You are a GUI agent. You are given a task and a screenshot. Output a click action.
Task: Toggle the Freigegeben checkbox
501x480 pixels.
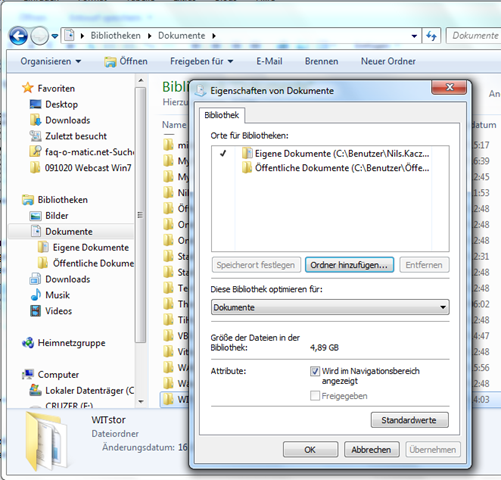click(x=315, y=396)
